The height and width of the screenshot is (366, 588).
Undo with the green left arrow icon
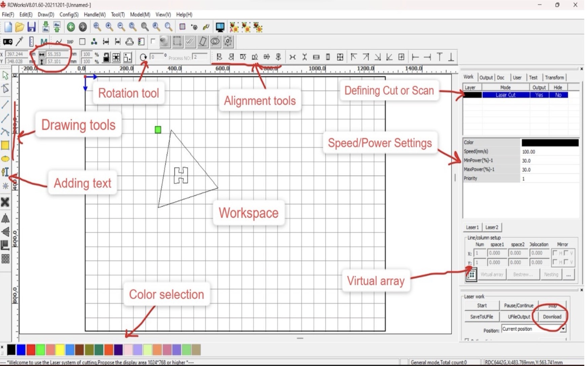pyautogui.click(x=71, y=27)
